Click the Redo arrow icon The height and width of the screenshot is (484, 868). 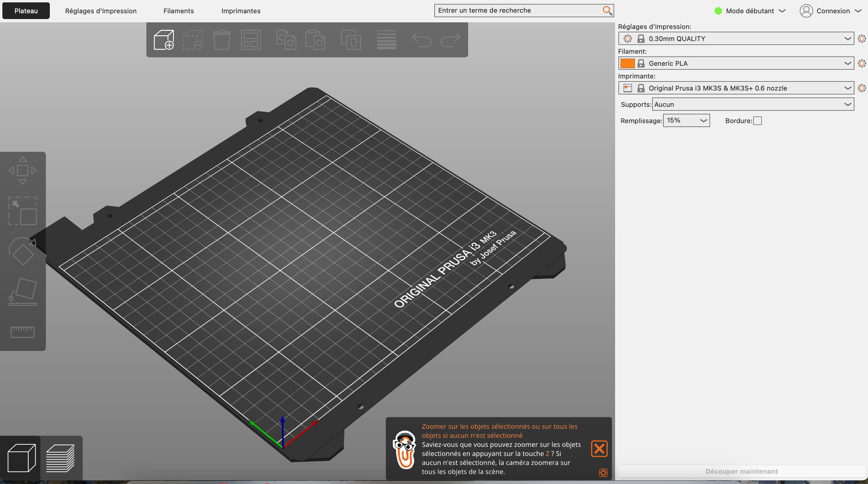click(451, 40)
